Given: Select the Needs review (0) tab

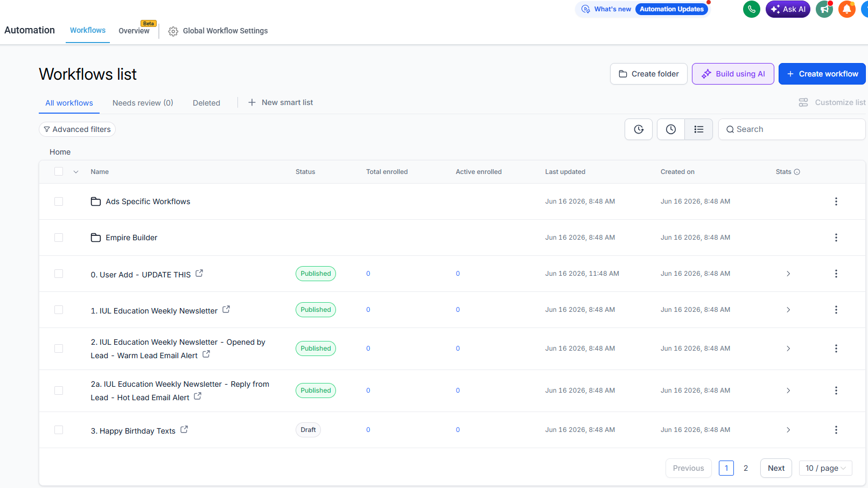Looking at the screenshot, I should (143, 103).
